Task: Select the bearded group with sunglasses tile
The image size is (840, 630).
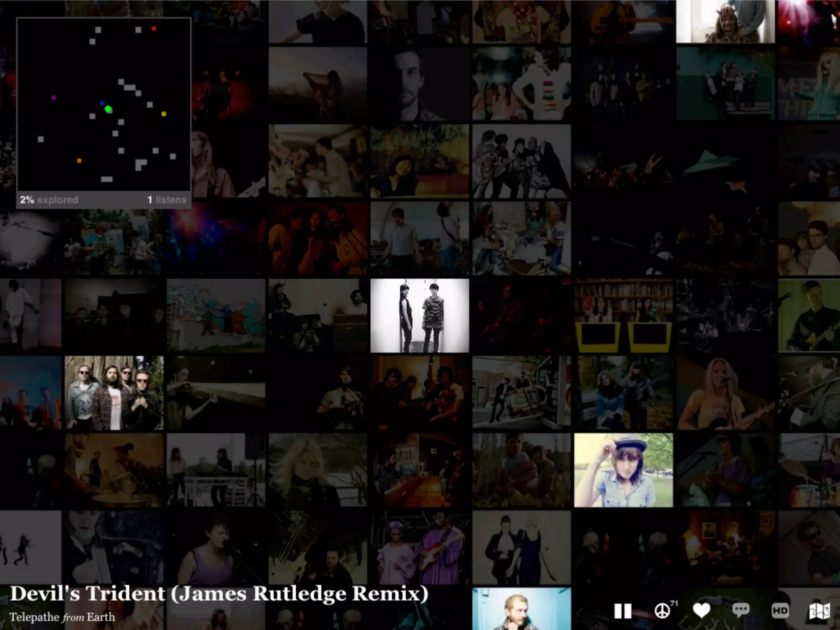Action: (114, 393)
